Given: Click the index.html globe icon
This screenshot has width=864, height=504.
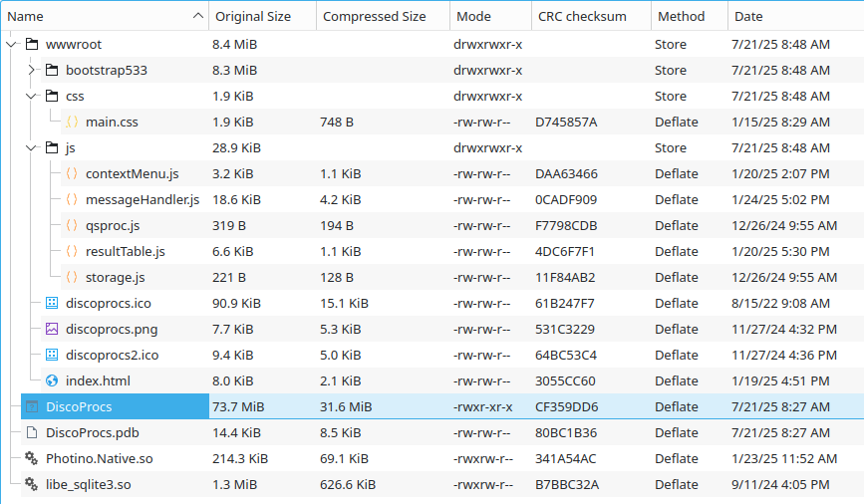Looking at the screenshot, I should tap(52, 380).
